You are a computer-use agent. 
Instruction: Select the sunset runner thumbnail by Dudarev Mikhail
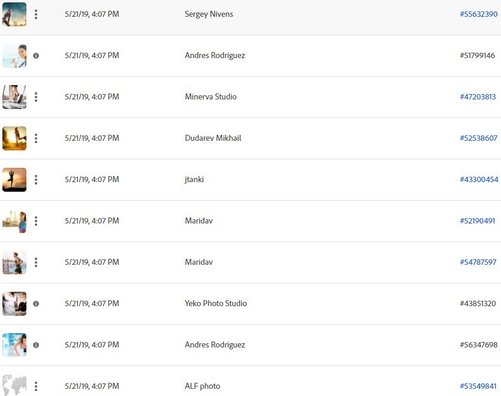tap(14, 138)
